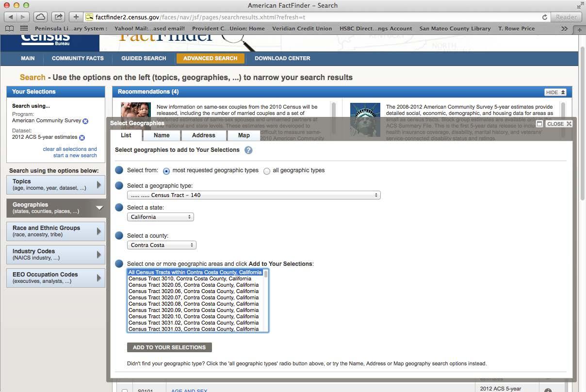Open a new tab with the plus tab button

tap(579, 29)
